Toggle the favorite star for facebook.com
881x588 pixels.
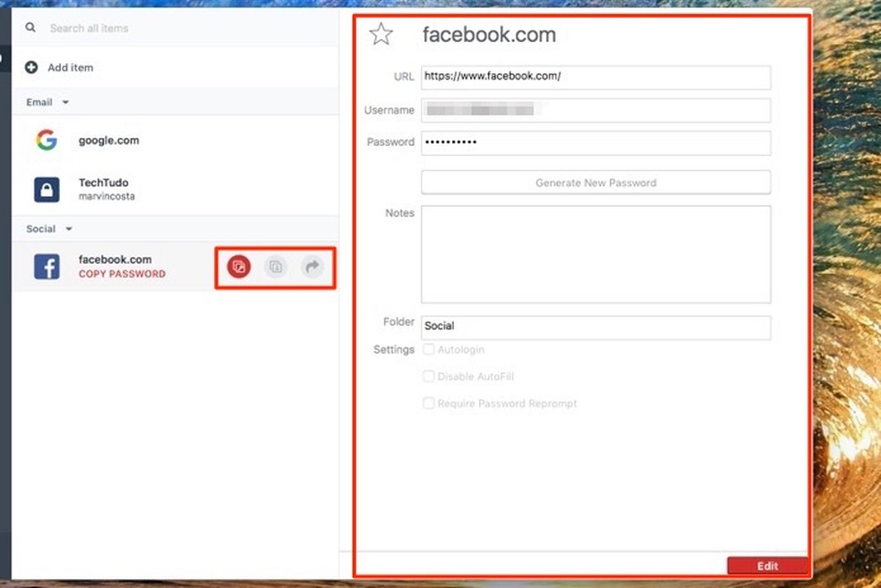click(381, 34)
